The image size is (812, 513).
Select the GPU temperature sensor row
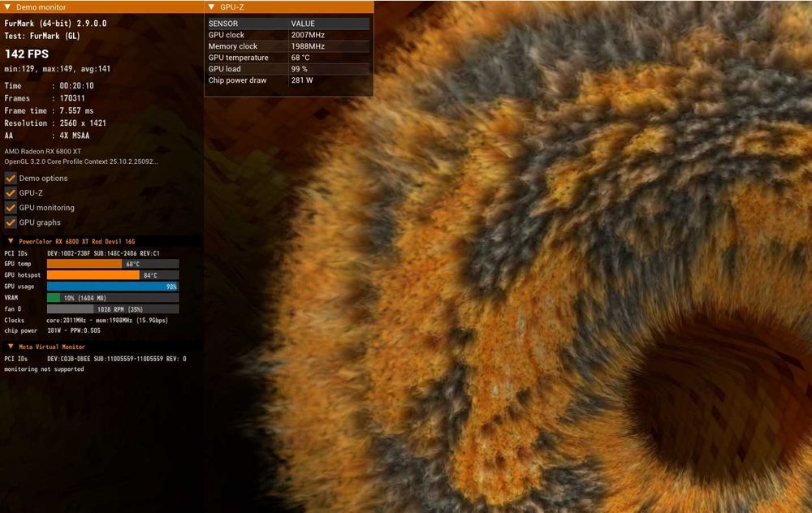tap(288, 58)
